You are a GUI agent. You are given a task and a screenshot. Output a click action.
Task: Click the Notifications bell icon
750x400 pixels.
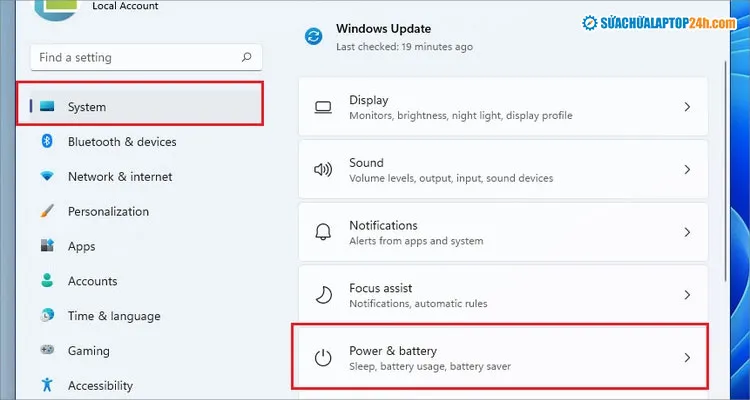point(323,232)
